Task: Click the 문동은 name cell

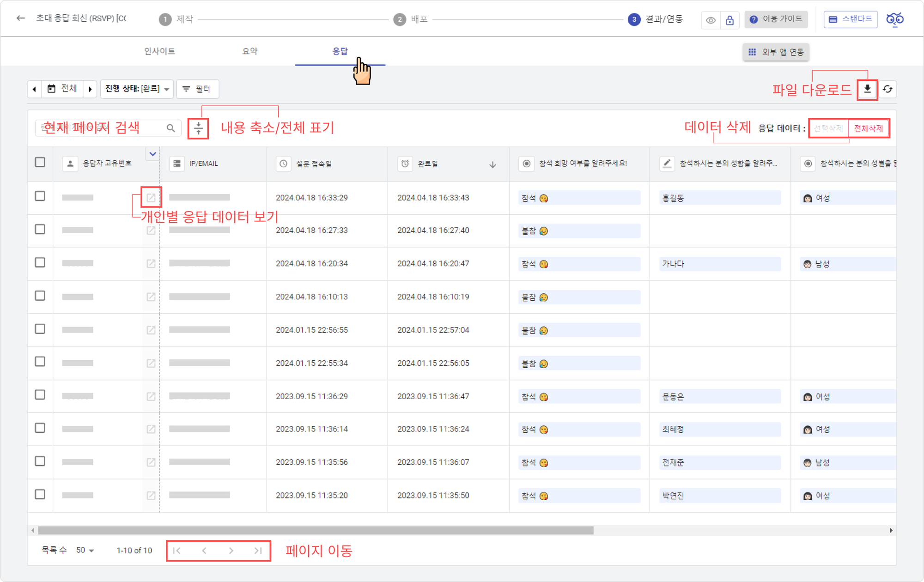Action: (x=719, y=397)
